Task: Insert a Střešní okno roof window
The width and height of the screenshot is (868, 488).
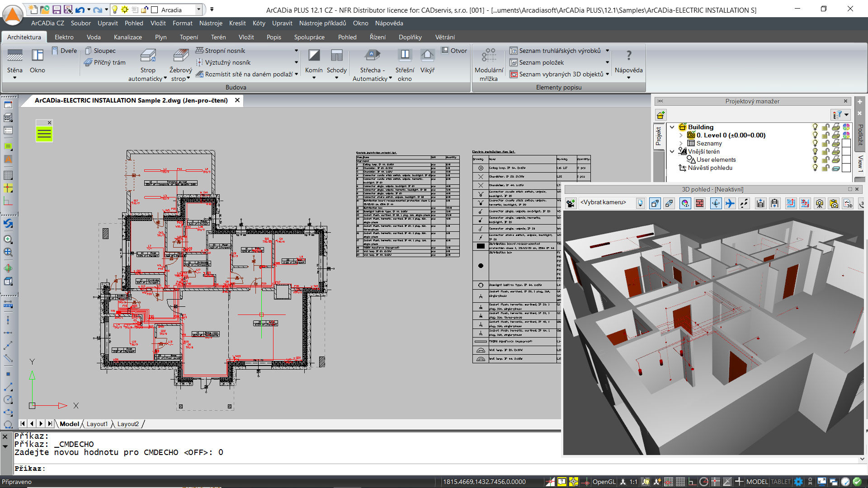Action: 405,65
